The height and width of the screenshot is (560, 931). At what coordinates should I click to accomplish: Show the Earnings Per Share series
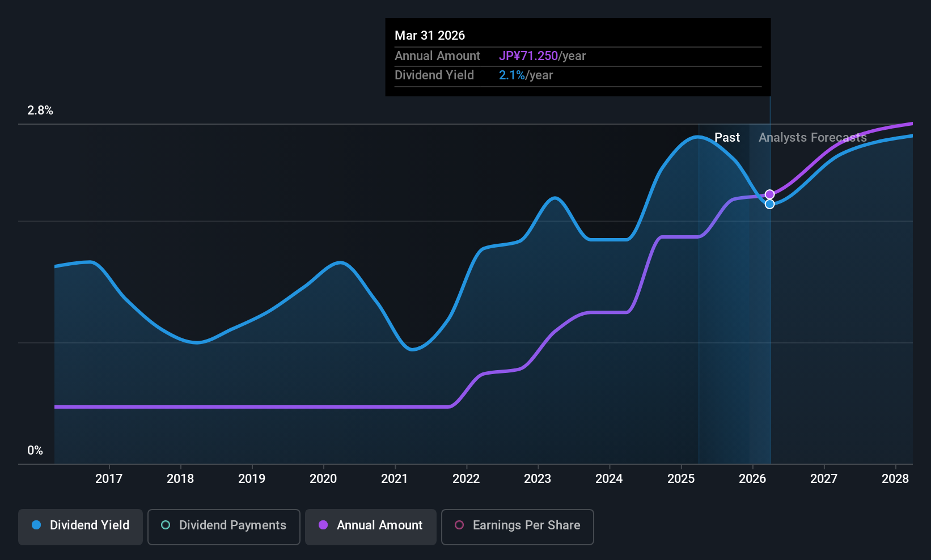tap(517, 527)
